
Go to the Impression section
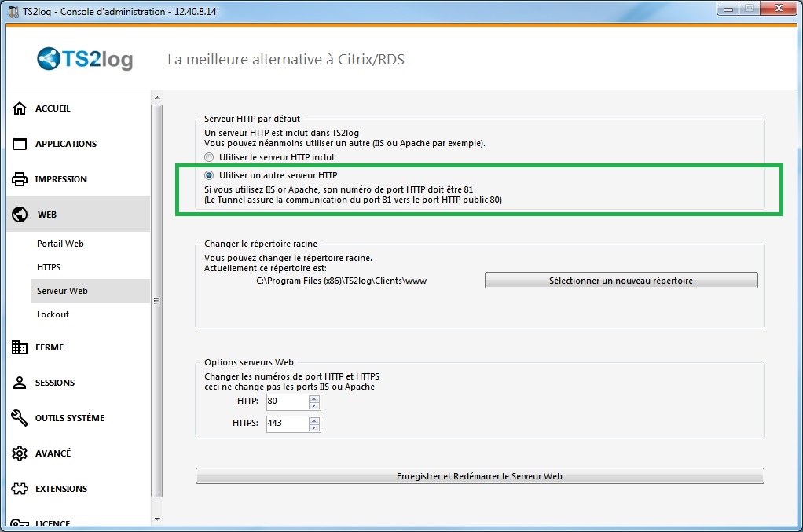(79, 179)
